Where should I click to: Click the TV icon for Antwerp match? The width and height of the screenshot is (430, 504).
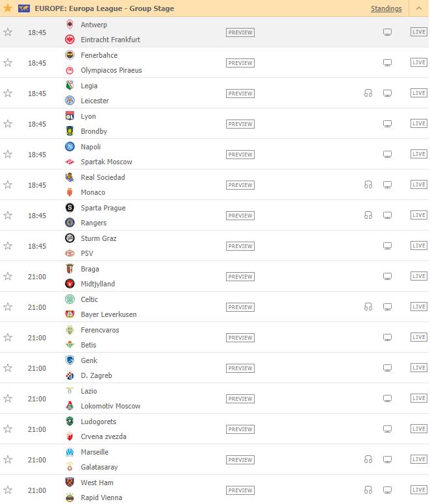[x=387, y=32]
